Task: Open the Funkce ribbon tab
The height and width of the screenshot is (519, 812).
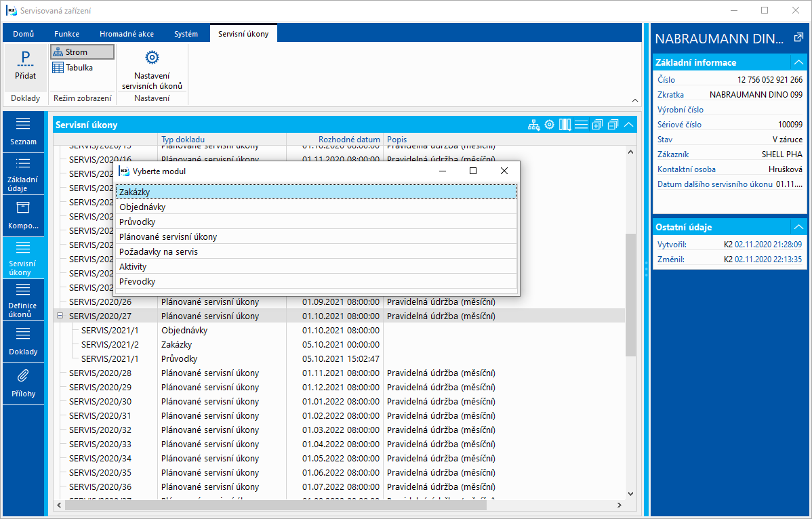Action: pos(67,34)
